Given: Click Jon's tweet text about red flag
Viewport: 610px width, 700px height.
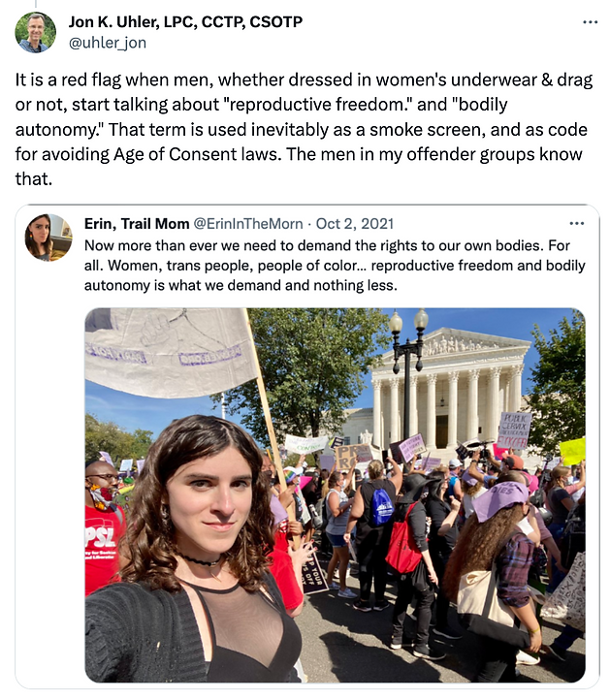Looking at the screenshot, I should (305, 129).
